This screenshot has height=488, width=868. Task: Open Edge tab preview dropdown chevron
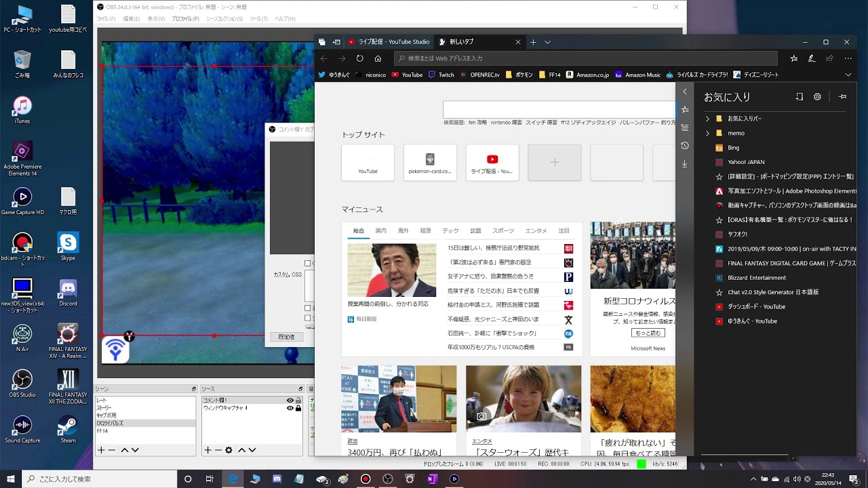pos(547,42)
